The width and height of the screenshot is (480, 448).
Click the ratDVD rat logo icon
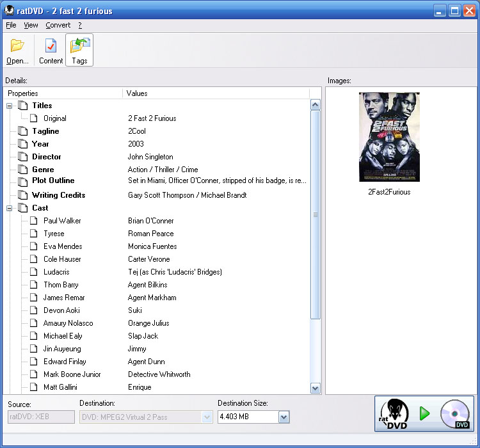point(393,413)
